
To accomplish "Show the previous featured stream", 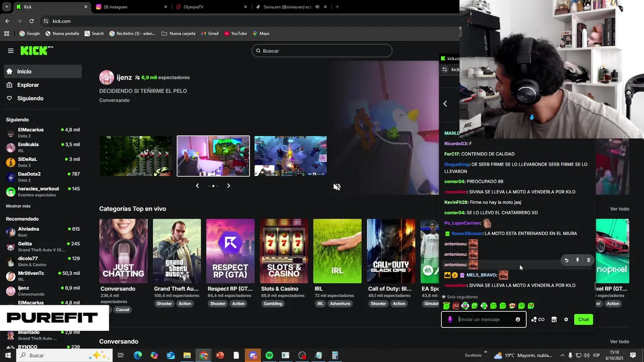I will tap(197, 186).
